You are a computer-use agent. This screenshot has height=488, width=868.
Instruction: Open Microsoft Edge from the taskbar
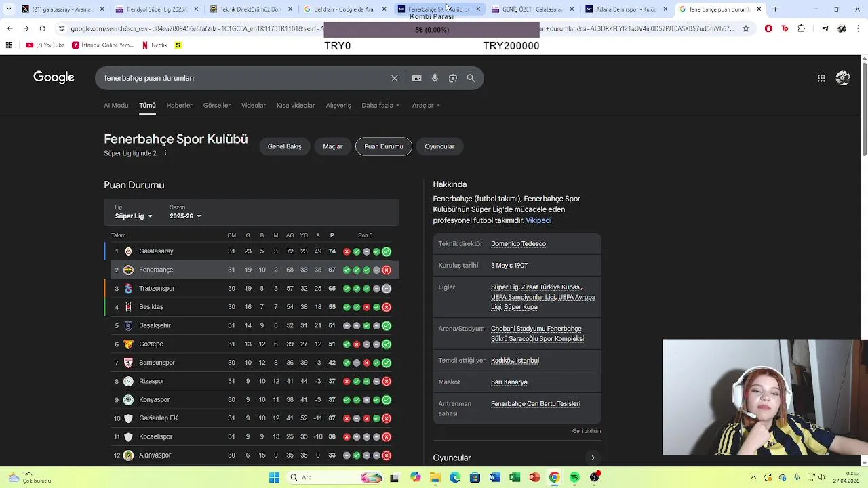454,477
